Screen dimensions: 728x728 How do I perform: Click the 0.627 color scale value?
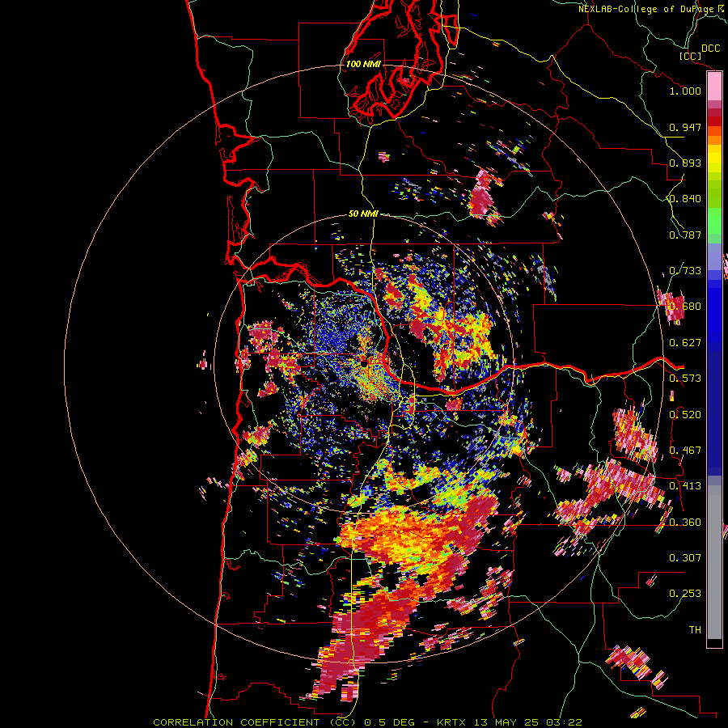tap(685, 343)
